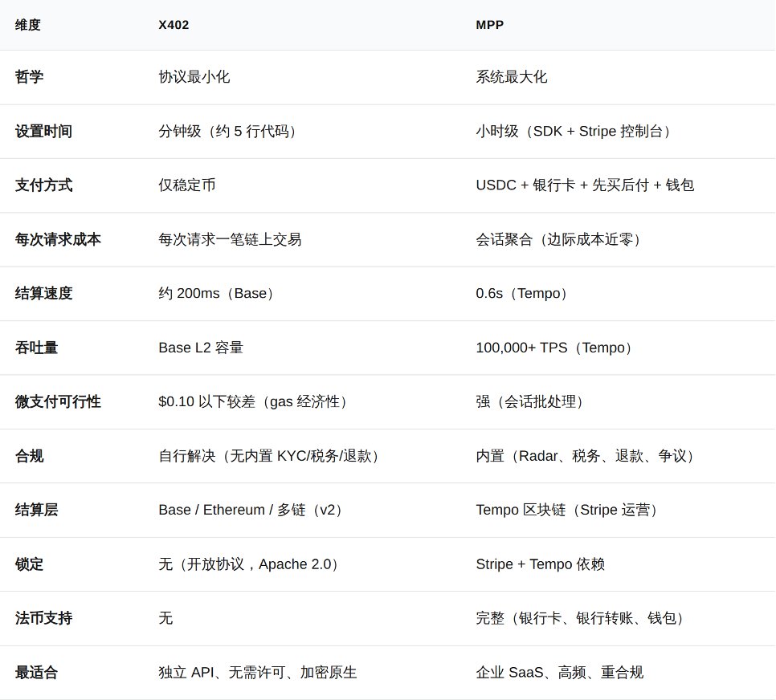Click the 约 200ms（Base） cell
Viewport: 776px width, 700px height.
tap(219, 294)
